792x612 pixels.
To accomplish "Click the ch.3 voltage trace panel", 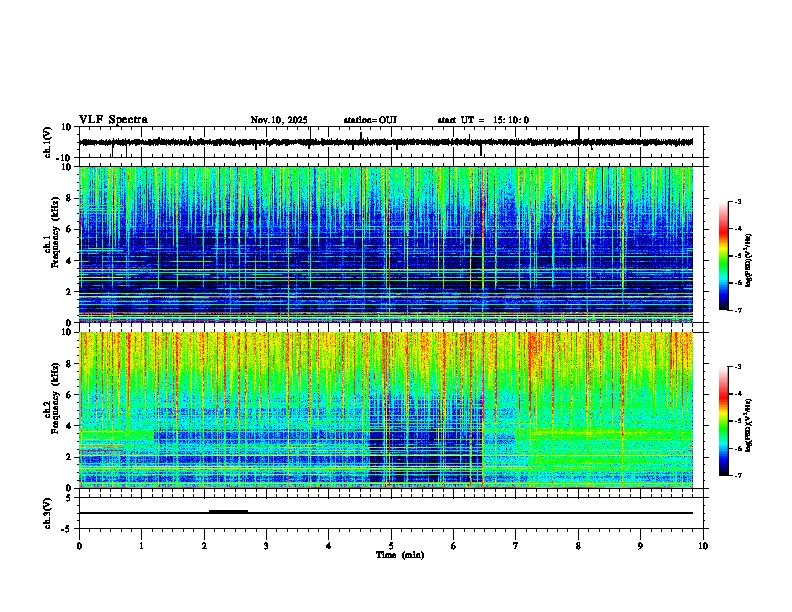I will pos(393,513).
